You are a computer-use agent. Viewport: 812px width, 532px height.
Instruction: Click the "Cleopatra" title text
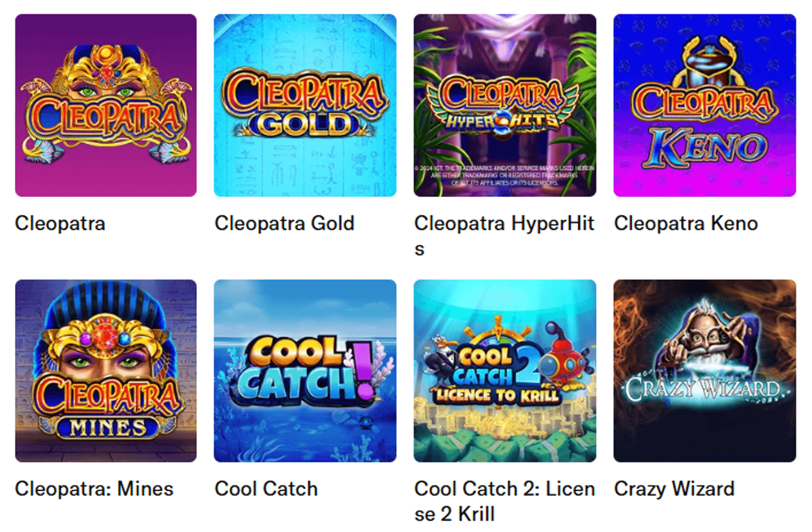pos(60,223)
